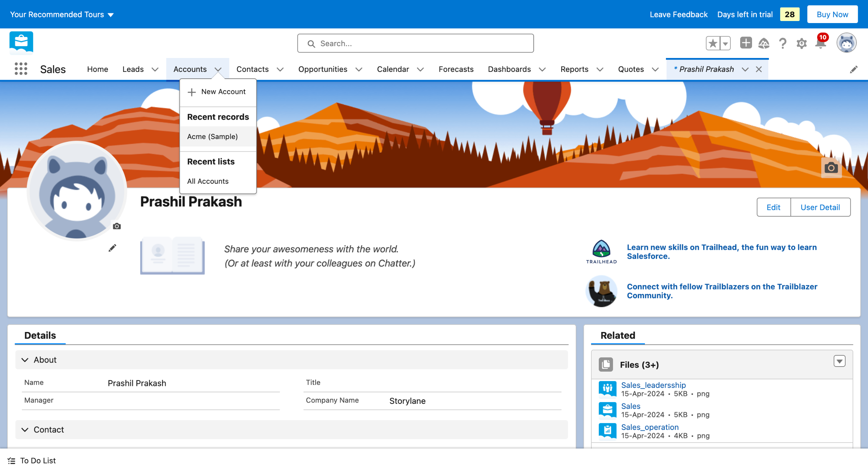The image size is (868, 472).
Task: Click the To Do List icon
Action: click(x=12, y=460)
